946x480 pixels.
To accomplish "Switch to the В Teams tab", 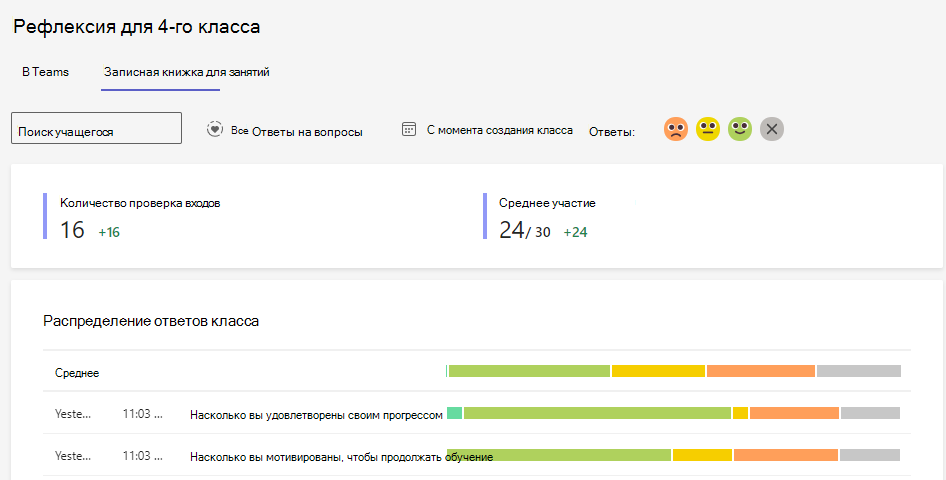I will pos(45,72).
